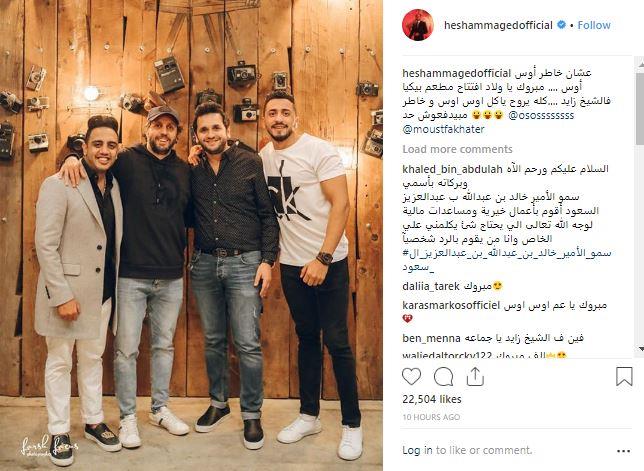
Task: Click the Log in link
Action: [417, 450]
